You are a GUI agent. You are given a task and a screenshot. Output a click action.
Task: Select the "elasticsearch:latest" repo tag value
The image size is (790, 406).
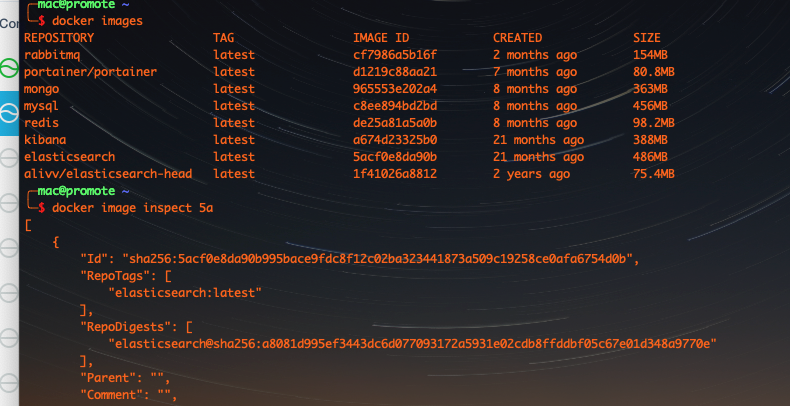click(x=185, y=293)
